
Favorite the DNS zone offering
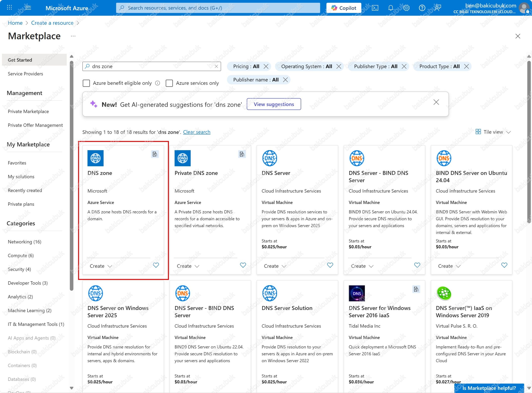click(x=156, y=265)
